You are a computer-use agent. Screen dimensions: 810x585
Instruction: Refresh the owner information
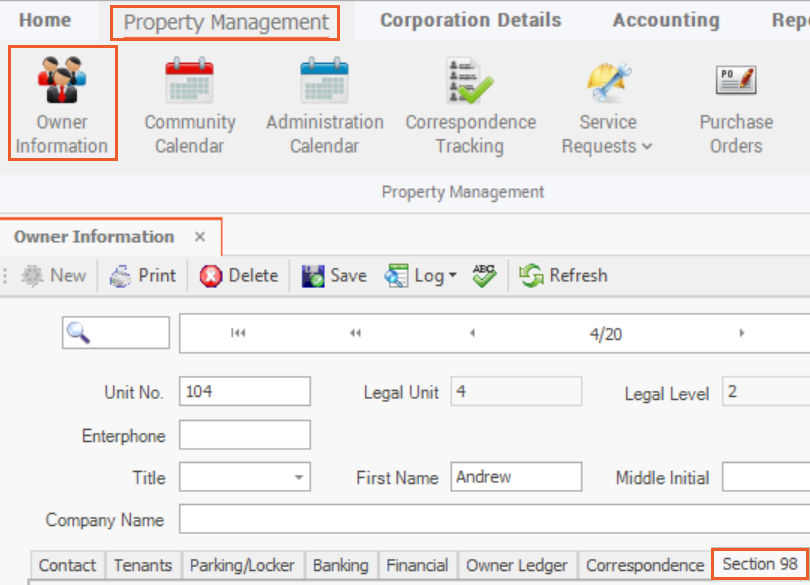coord(563,276)
